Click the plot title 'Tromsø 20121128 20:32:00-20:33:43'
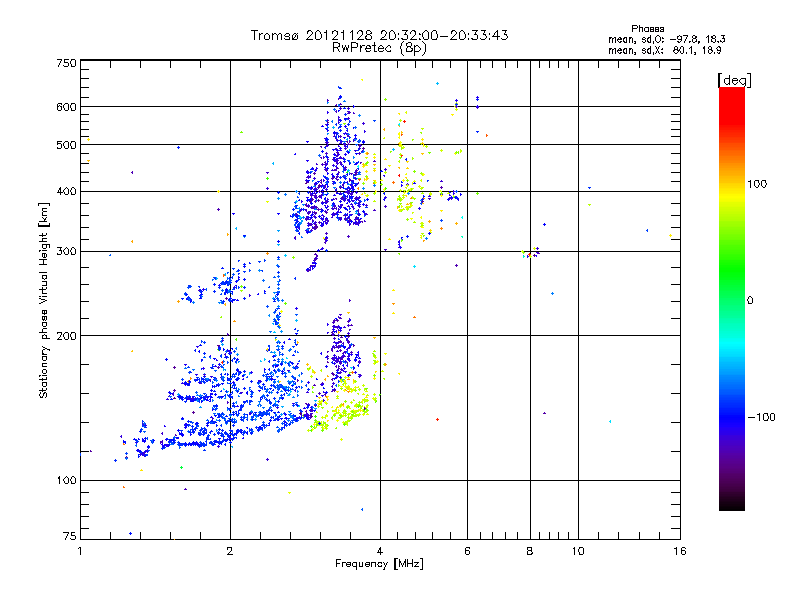This screenshot has height=600, width=800. 380,35
